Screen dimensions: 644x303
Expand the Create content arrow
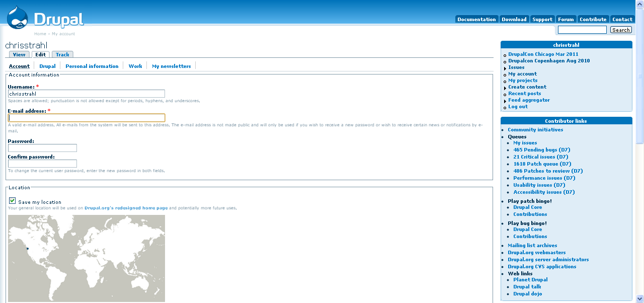505,88
